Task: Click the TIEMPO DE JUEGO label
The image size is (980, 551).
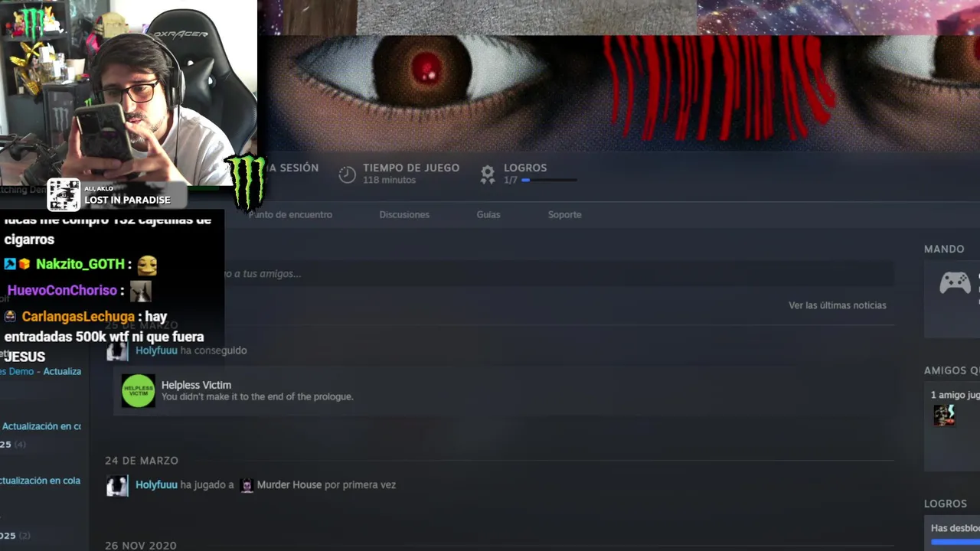Action: 411,168
